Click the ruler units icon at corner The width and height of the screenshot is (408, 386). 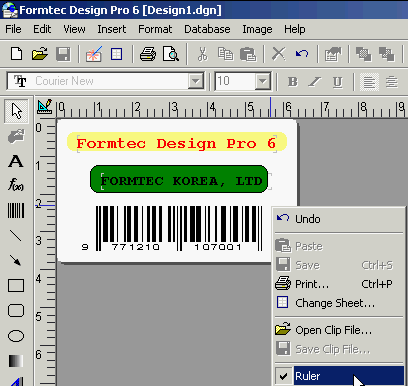pyautogui.click(x=45, y=107)
